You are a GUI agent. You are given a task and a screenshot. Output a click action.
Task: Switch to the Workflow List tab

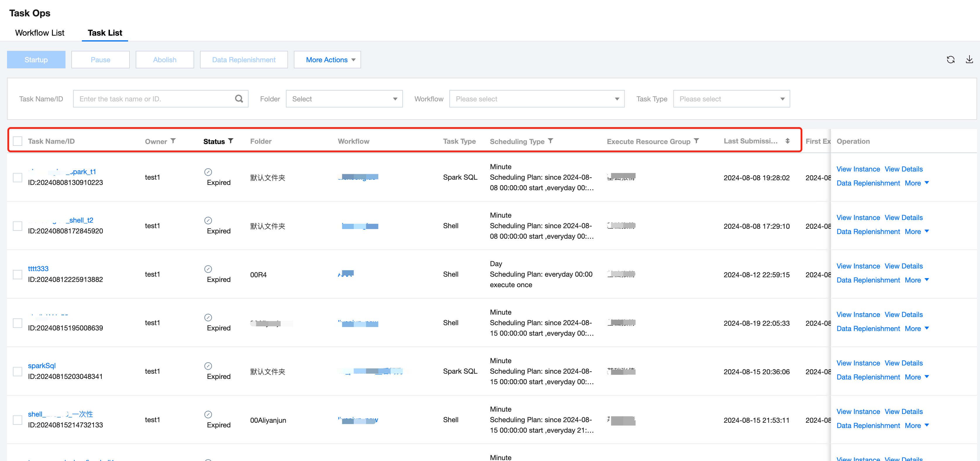coord(39,33)
